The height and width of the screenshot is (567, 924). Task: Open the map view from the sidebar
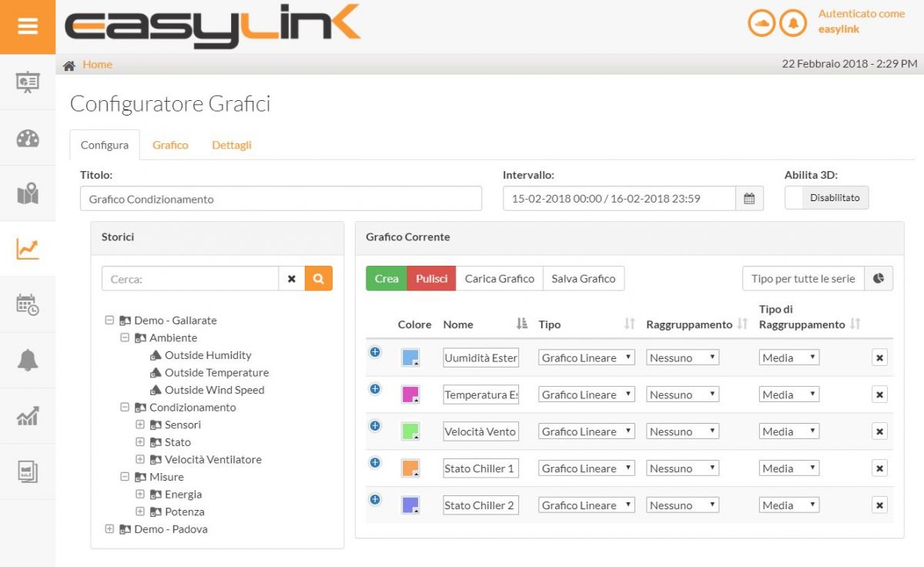click(28, 193)
